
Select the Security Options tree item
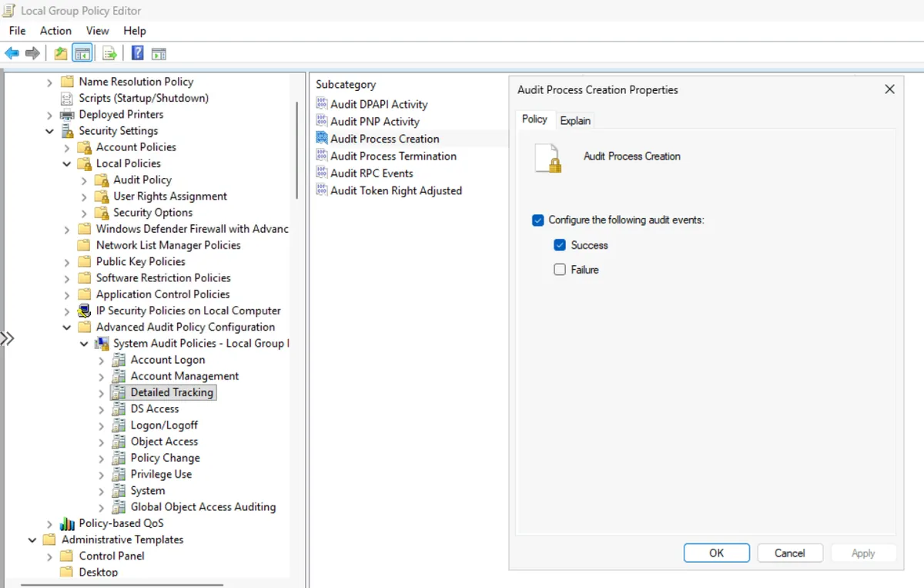click(x=152, y=213)
